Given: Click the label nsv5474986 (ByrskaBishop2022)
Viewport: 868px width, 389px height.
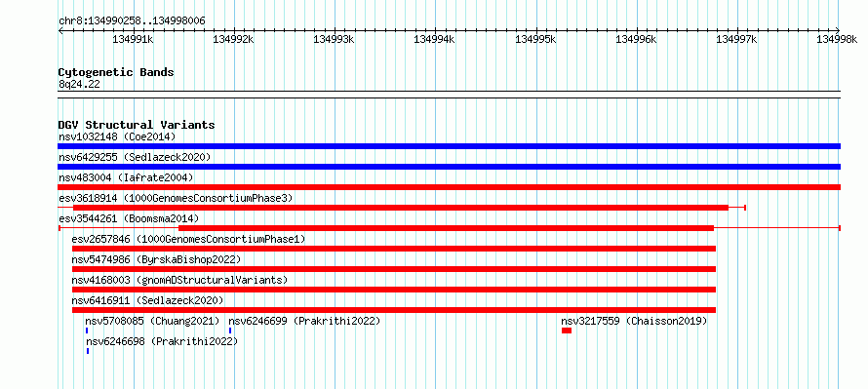Looking at the screenshot, I should pos(157,259).
